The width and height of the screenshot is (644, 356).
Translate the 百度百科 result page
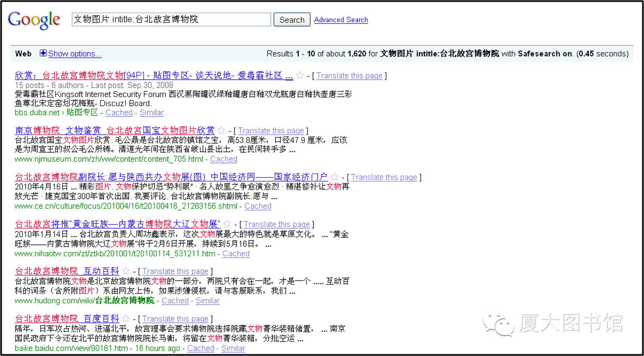coord(175,319)
